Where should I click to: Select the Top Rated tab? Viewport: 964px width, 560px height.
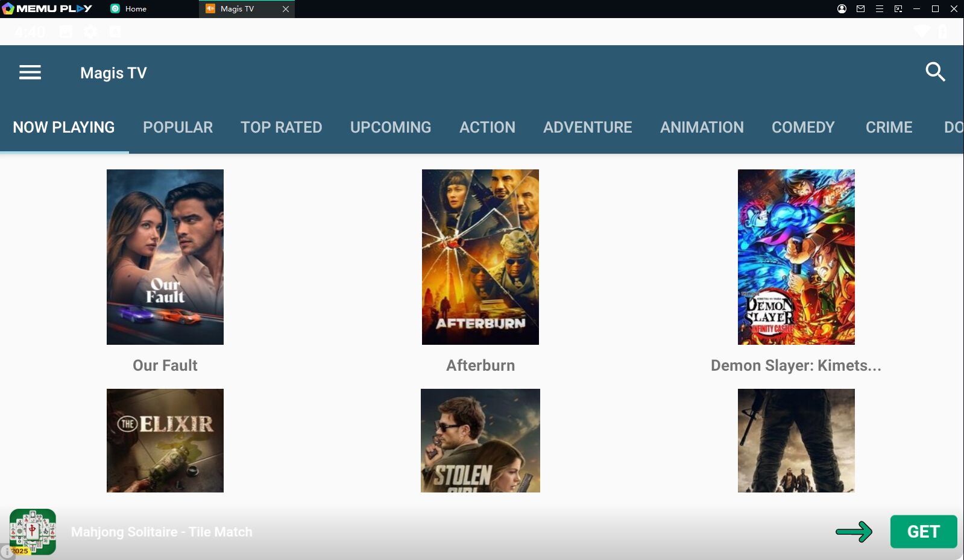click(x=281, y=127)
